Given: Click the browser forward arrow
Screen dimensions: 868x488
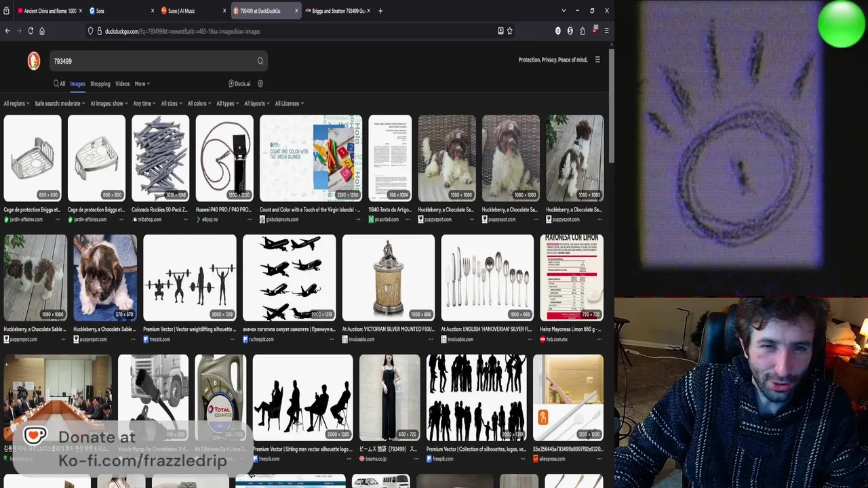Looking at the screenshot, I should coord(19,31).
